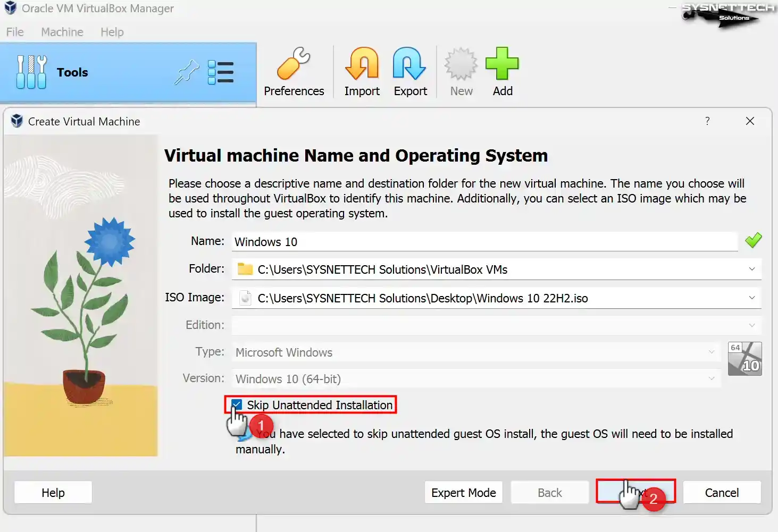Click the VirtualBox logo in title bar

coord(10,8)
